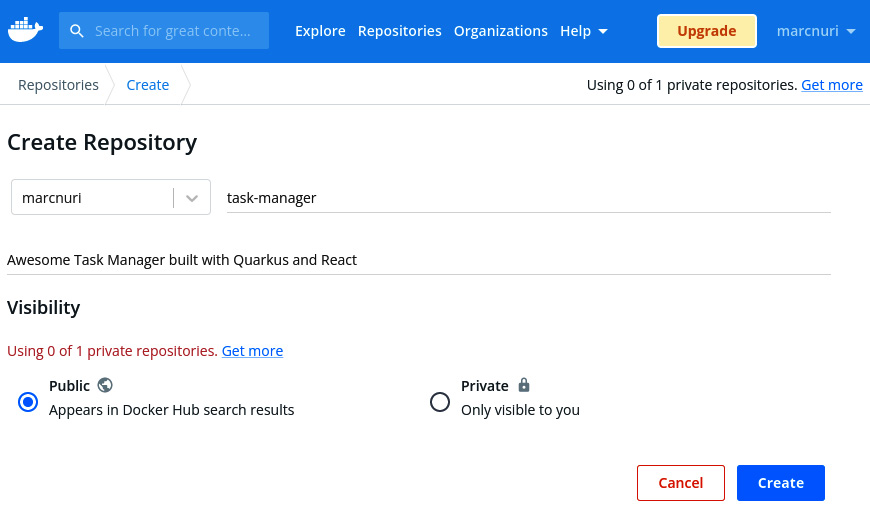Click the globe icon beside Public

(x=105, y=385)
